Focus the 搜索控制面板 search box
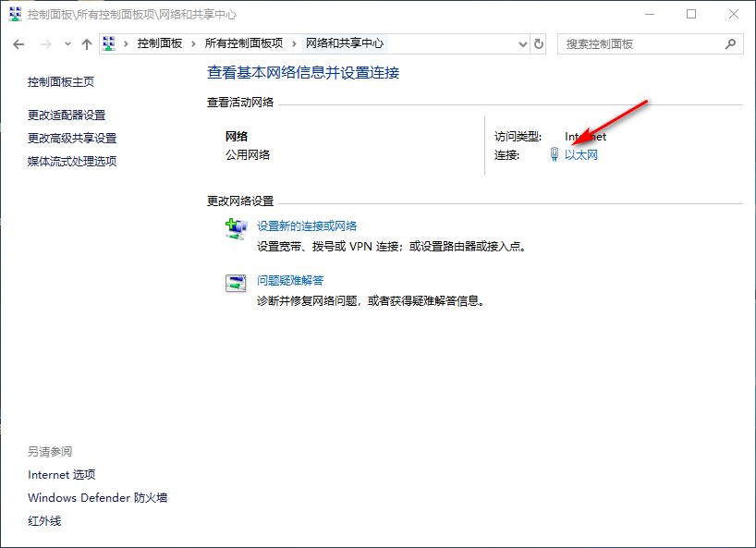The height and width of the screenshot is (548, 756). point(638,43)
